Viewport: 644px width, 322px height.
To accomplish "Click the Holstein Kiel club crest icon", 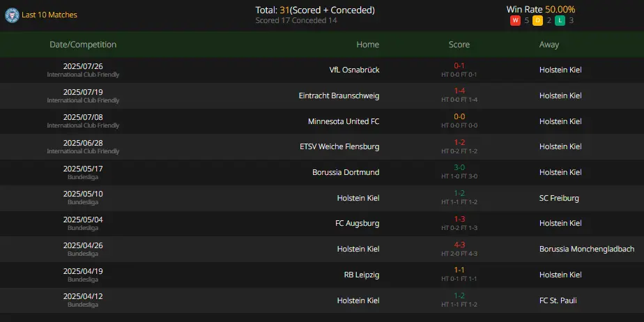I will click(12, 15).
